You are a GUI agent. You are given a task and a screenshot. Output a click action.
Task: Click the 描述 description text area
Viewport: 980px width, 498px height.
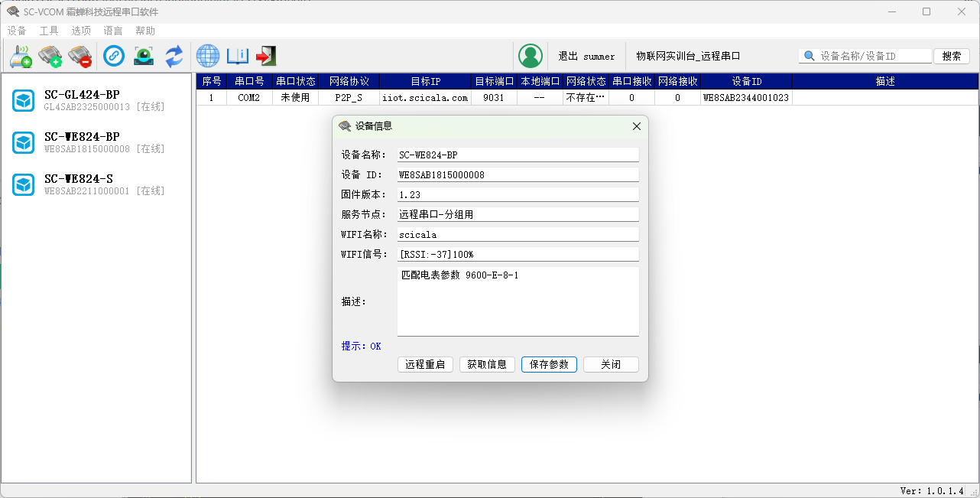(x=518, y=301)
